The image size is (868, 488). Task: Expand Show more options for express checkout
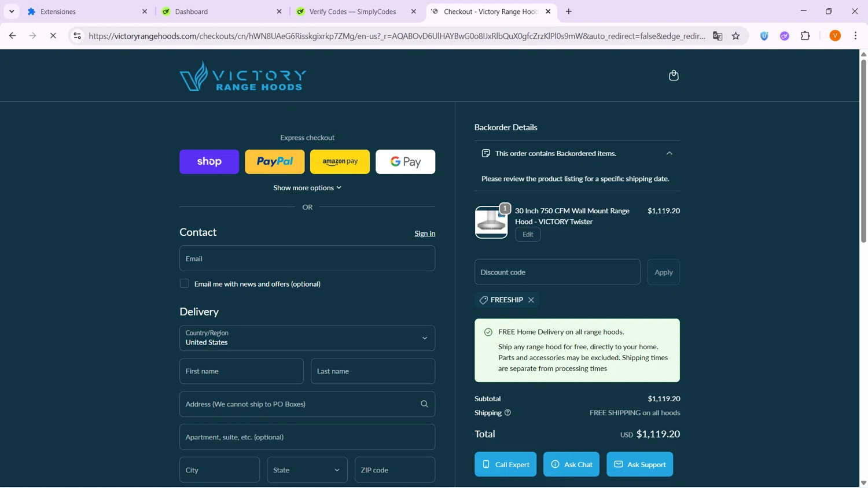307,188
